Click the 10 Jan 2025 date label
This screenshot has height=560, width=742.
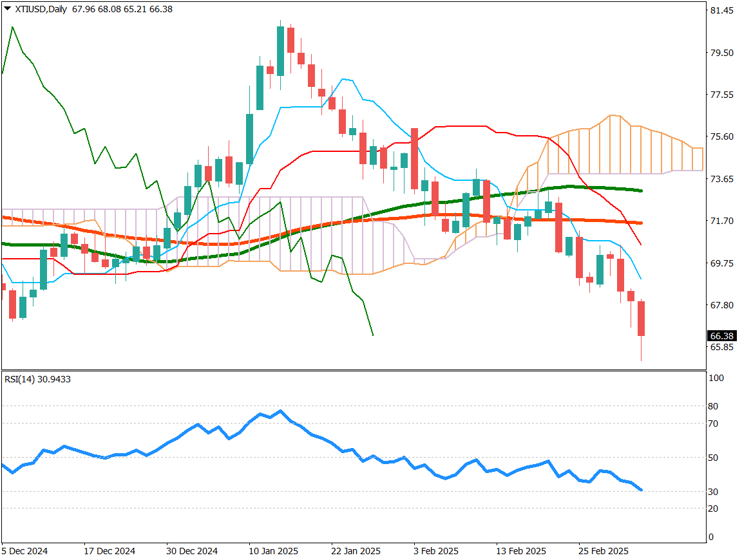(x=273, y=552)
